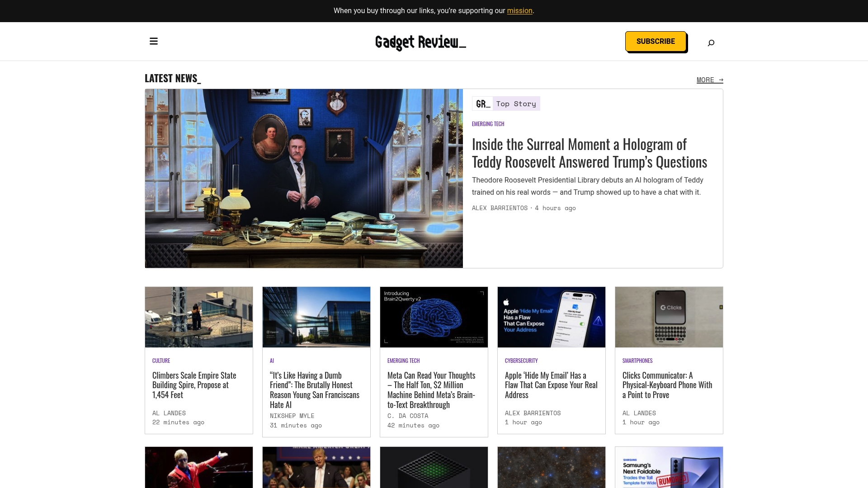
Task: Select Emerging Tech label on Meta article
Action: point(403,361)
